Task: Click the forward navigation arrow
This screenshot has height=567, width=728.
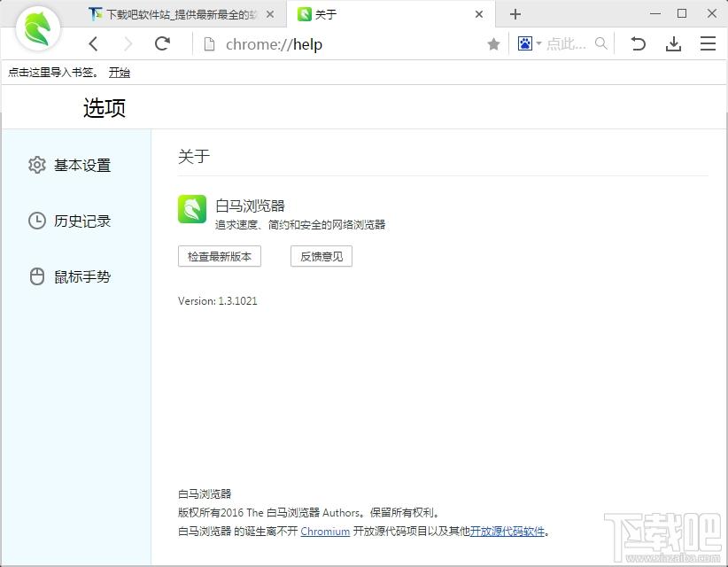Action: pos(128,44)
